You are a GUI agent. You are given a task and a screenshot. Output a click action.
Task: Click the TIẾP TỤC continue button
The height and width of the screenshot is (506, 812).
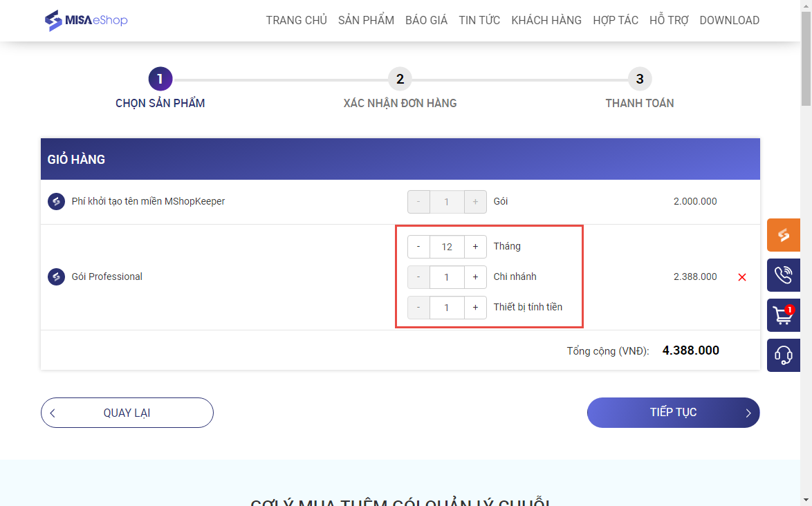673,413
